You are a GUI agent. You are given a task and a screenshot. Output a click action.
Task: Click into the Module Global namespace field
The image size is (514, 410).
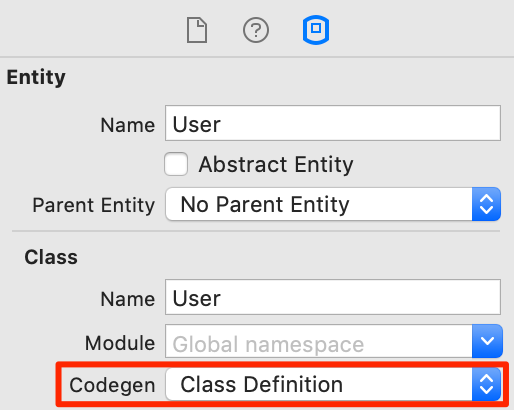pos(319,341)
